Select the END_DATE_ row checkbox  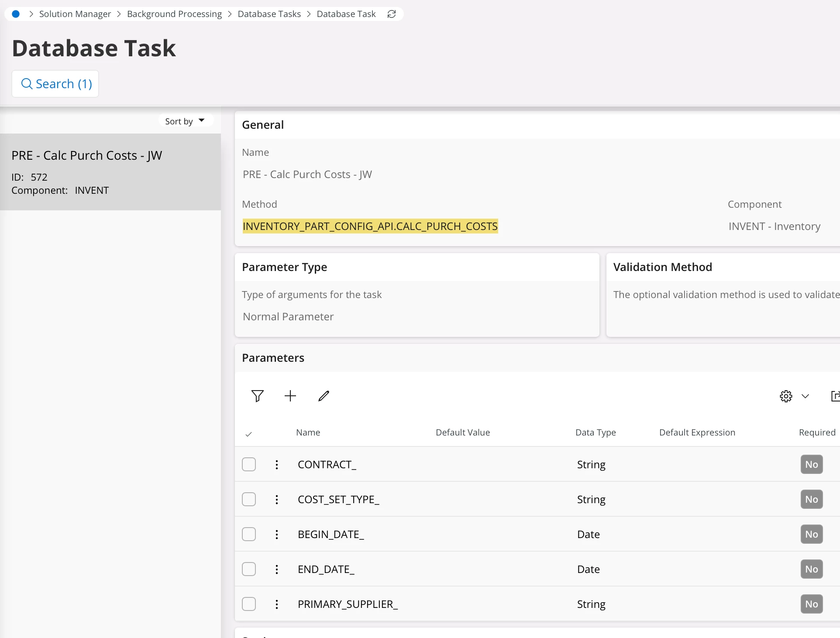pyautogui.click(x=249, y=569)
